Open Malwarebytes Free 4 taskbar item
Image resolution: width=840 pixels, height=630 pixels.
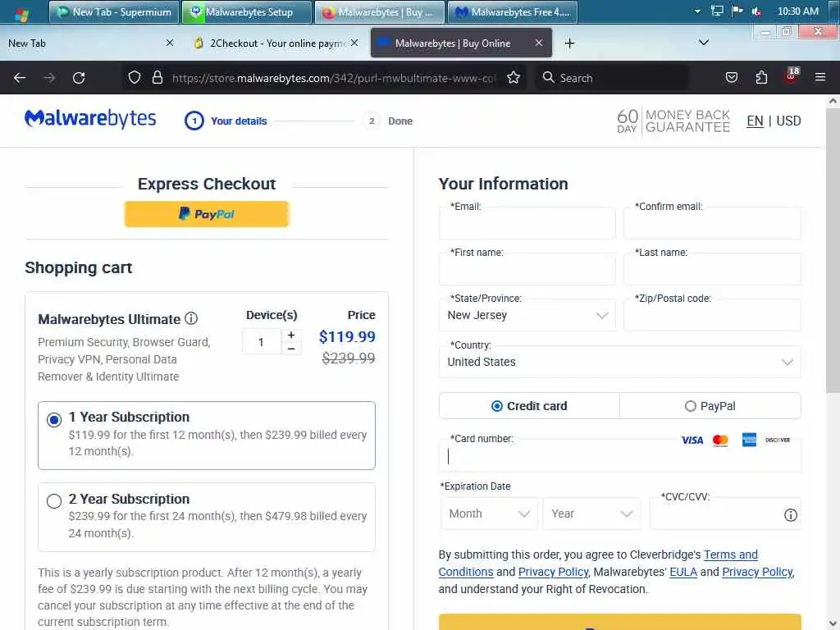(x=513, y=11)
